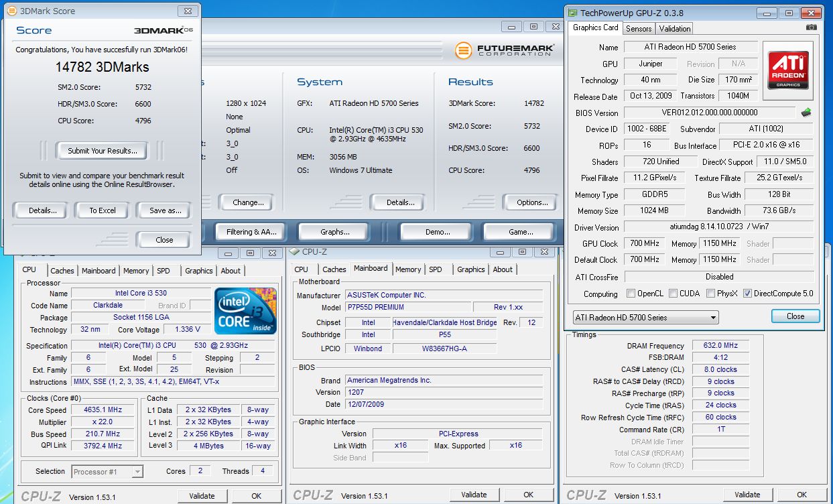This screenshot has height=504, width=833.
Task: Click the Driver Version field in GPU-Z
Action: [719, 227]
